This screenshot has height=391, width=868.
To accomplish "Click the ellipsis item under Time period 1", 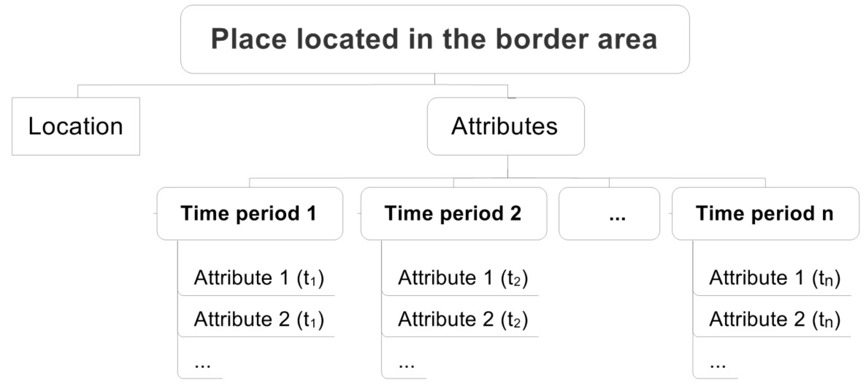I will (x=202, y=364).
